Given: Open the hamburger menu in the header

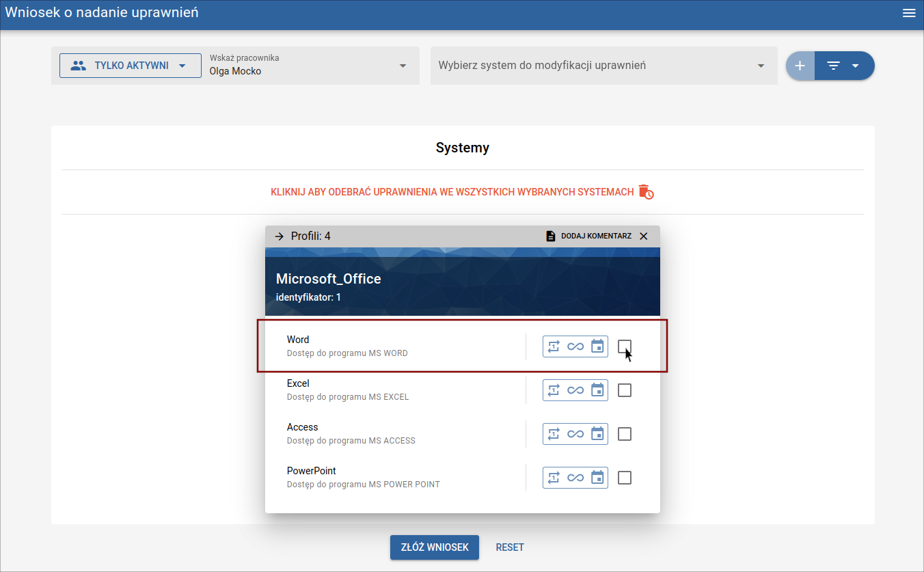Looking at the screenshot, I should tap(909, 13).
